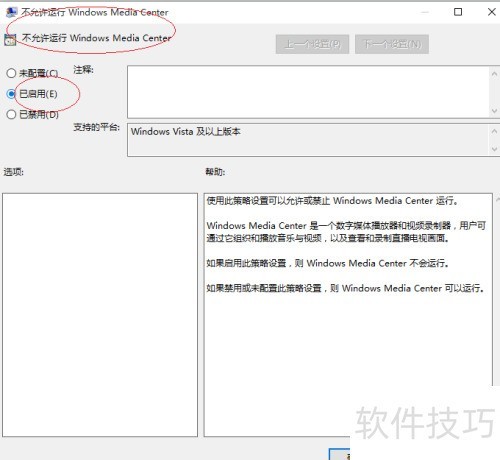Click the help line '如果禁用或未配置此策略设置'

(x=264, y=288)
